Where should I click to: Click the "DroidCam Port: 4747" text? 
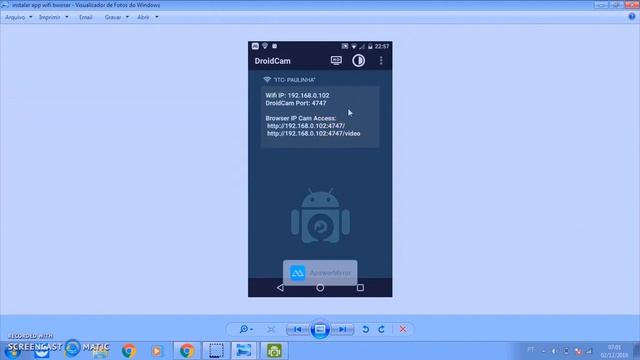point(296,103)
